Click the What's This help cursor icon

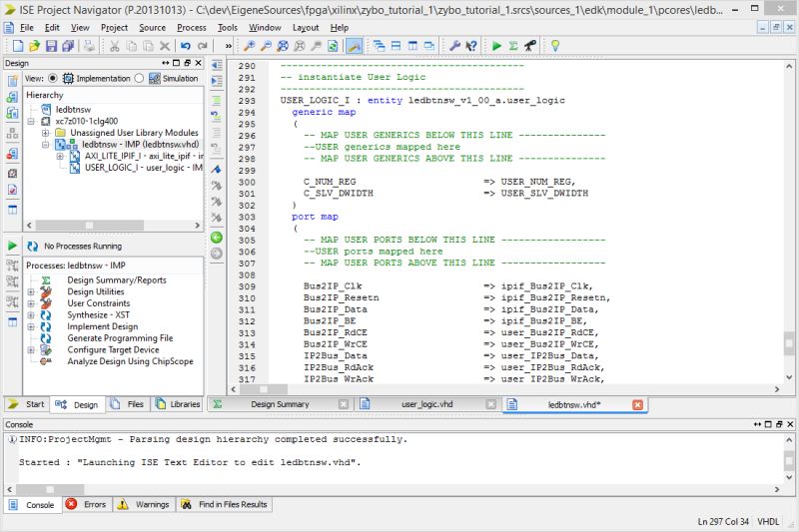pyautogui.click(x=471, y=46)
